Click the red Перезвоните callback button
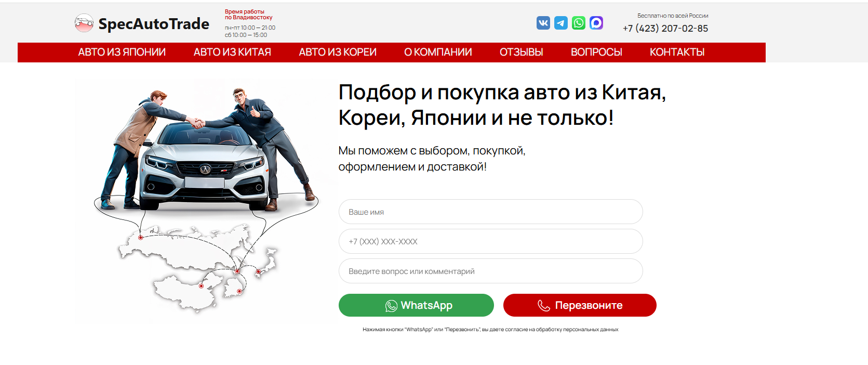Image resolution: width=868 pixels, height=365 pixels. coord(580,305)
